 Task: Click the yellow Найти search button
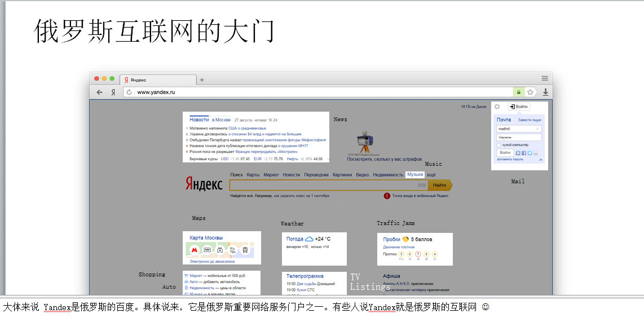pos(440,185)
